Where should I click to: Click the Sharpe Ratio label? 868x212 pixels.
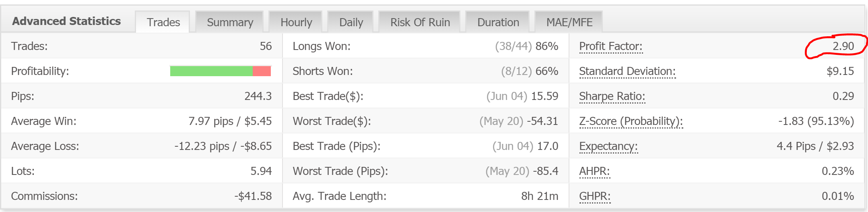click(x=612, y=96)
